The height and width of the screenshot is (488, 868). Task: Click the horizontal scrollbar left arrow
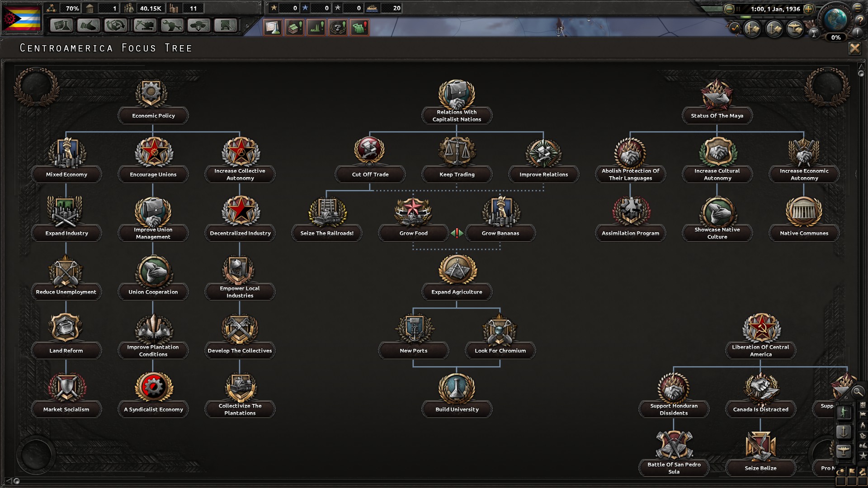[8, 481]
